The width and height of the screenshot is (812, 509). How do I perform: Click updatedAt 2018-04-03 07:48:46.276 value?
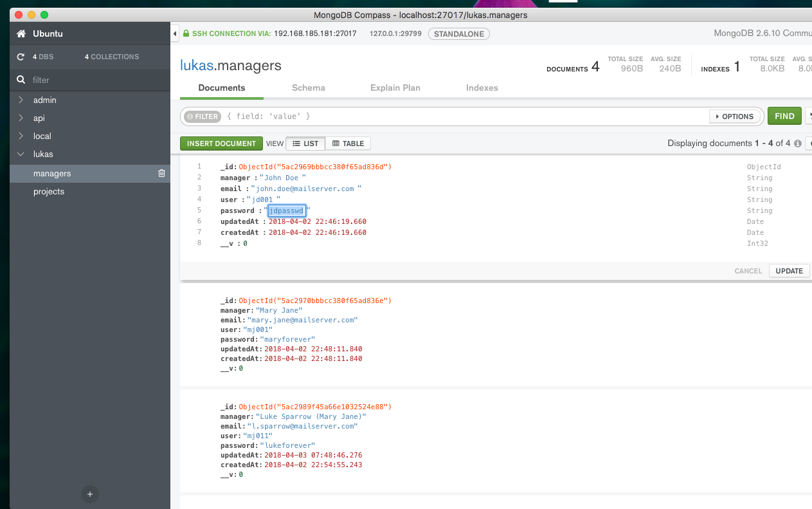pyautogui.click(x=313, y=455)
